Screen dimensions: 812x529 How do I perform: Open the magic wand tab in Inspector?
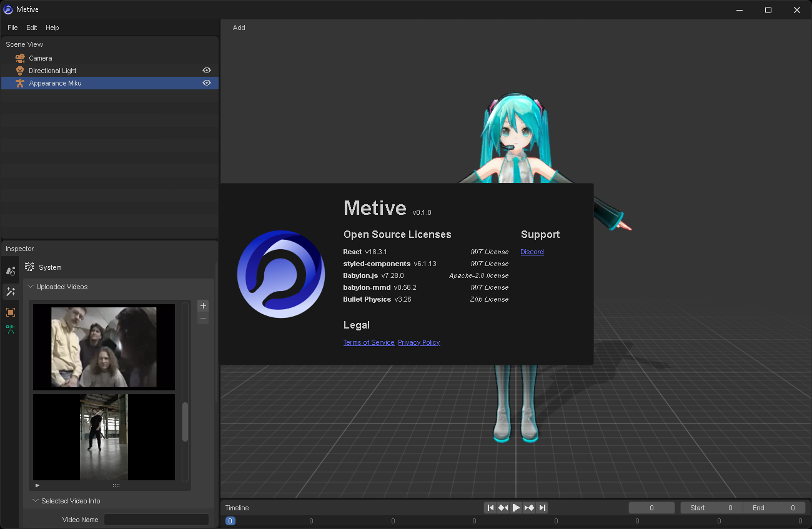11,292
